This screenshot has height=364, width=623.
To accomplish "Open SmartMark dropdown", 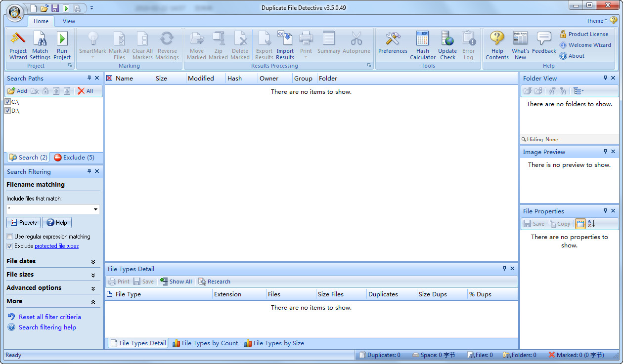I will click(x=92, y=45).
